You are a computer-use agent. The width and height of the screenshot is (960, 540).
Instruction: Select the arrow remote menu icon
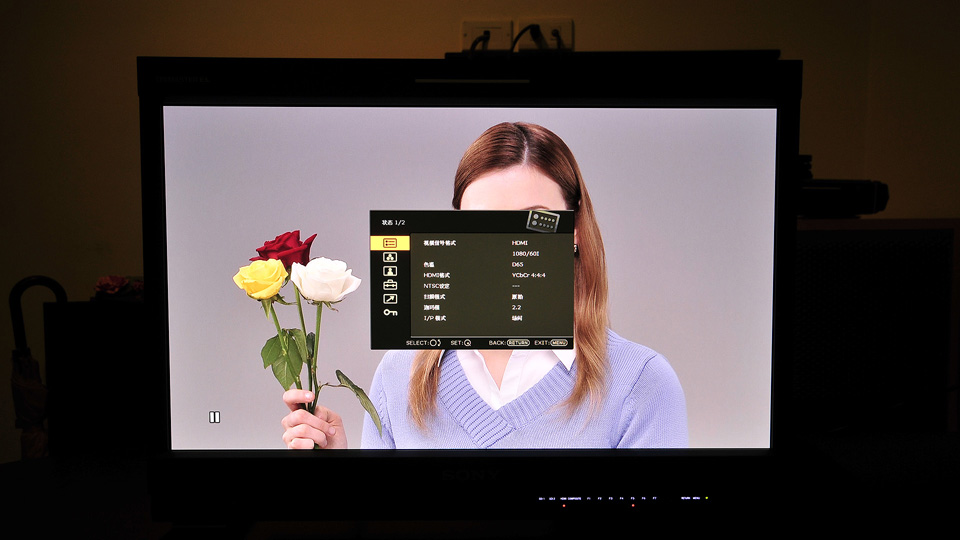point(390,299)
